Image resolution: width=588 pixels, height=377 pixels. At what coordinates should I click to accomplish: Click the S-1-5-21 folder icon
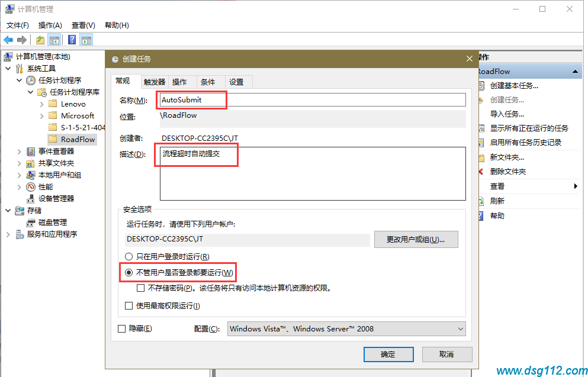(x=53, y=127)
